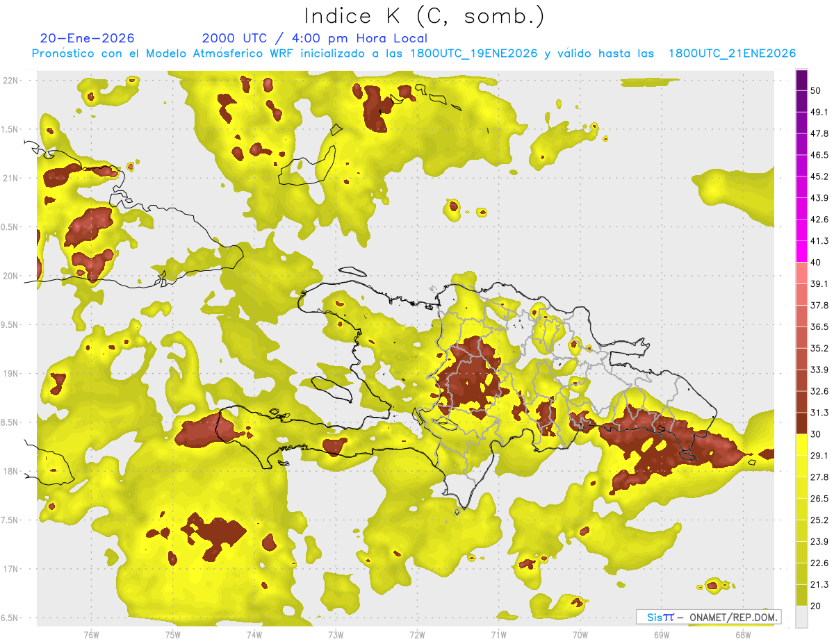
Task: Click the '22N' latitude axis label
Action: (x=12, y=80)
